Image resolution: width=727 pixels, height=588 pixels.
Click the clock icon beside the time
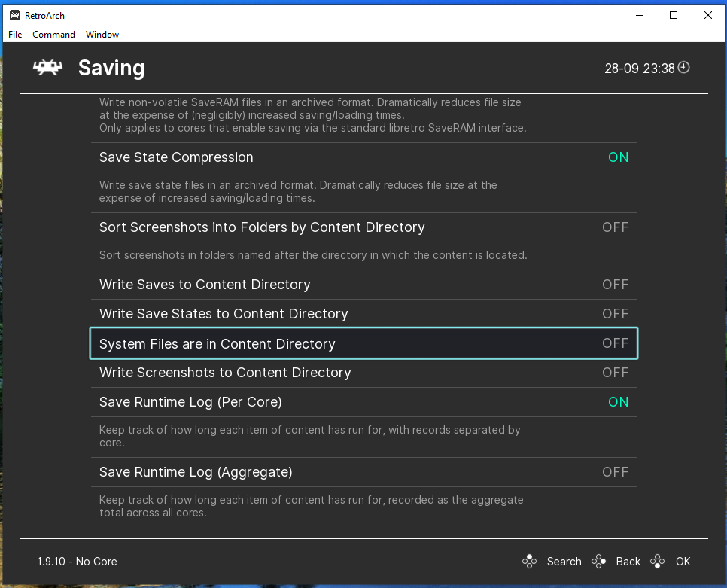683,68
